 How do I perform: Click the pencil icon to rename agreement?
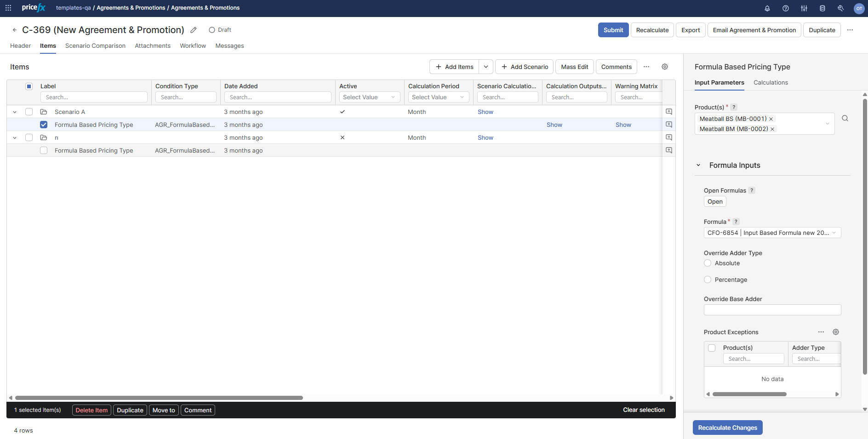click(x=194, y=30)
